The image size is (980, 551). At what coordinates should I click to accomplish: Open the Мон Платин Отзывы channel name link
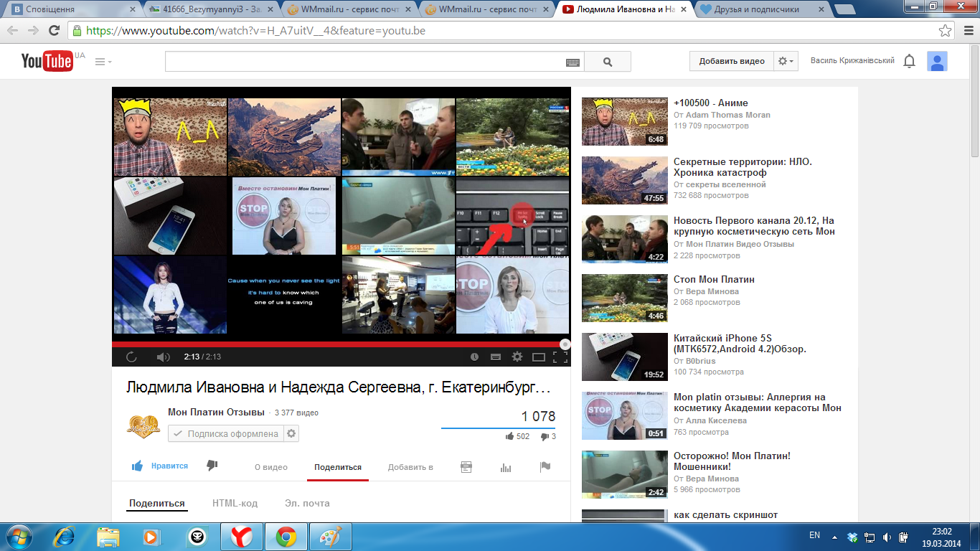(216, 412)
